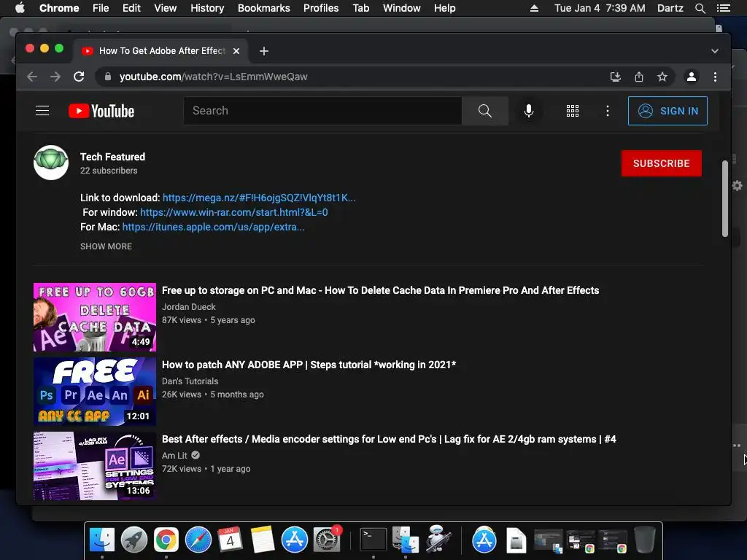Open the Settings for Low End Systems thumbnail
Screen dimensions: 747x560
(x=95, y=466)
